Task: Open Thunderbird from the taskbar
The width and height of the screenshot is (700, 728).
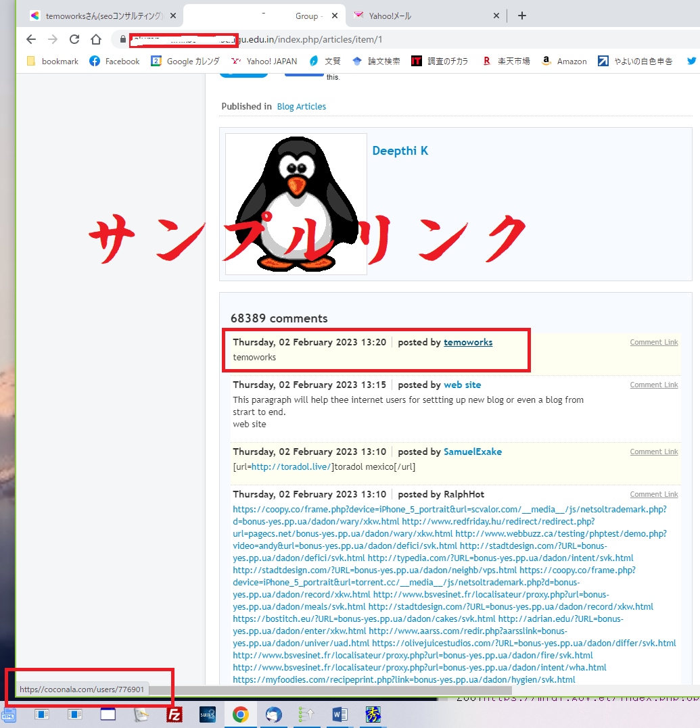Action: click(x=274, y=715)
